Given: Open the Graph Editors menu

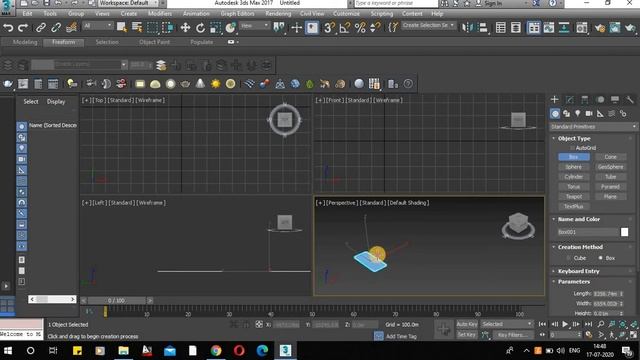Looking at the screenshot, I should tap(237, 13).
